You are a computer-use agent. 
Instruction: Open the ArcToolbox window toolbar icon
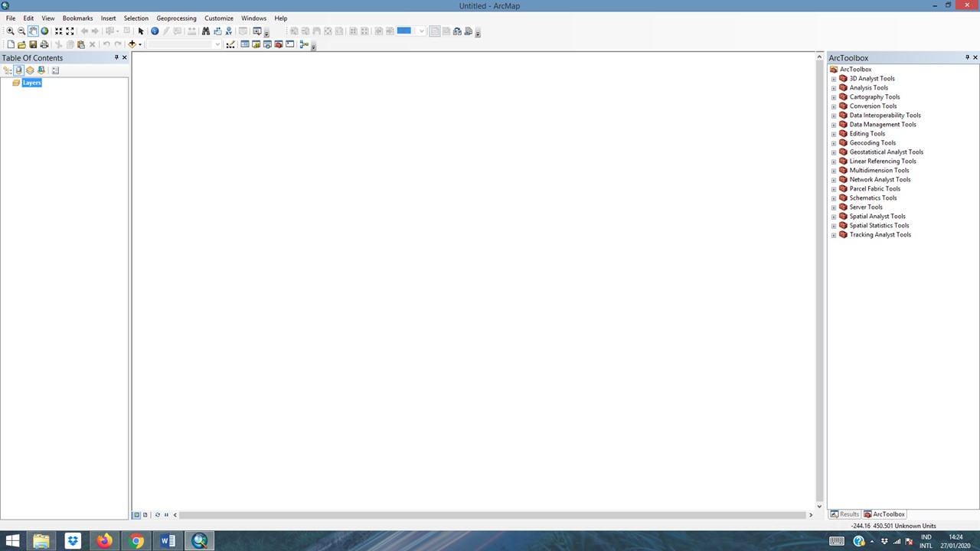279,44
